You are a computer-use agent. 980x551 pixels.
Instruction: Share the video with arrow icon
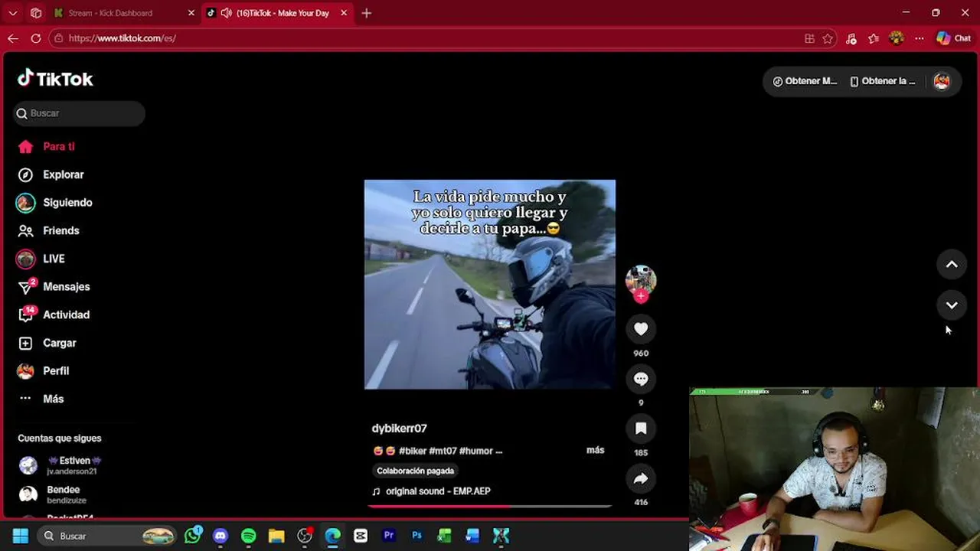click(x=641, y=478)
